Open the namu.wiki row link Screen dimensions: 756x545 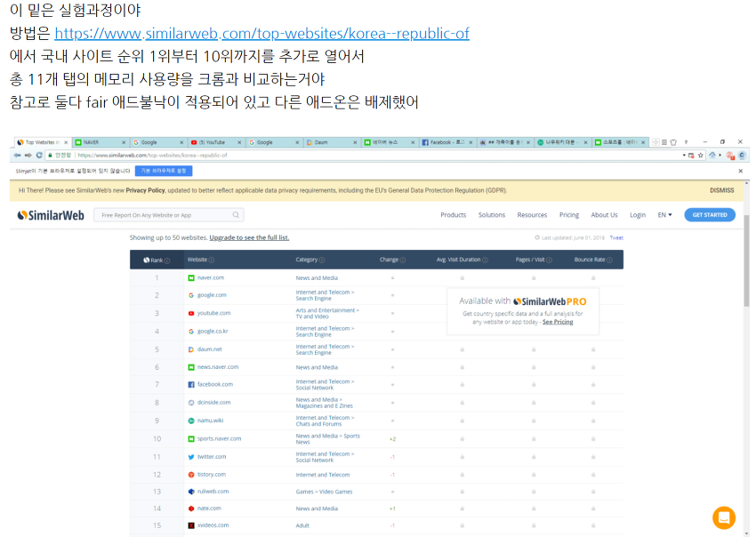click(x=210, y=421)
